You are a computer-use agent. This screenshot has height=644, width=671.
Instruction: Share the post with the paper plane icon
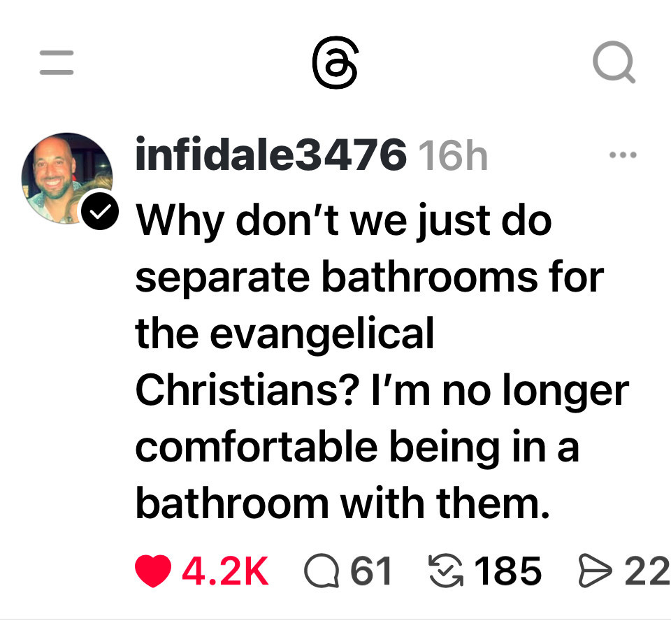(595, 571)
